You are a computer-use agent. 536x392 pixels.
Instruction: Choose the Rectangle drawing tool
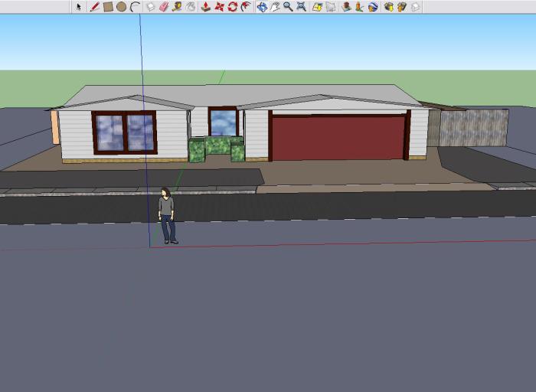point(108,7)
